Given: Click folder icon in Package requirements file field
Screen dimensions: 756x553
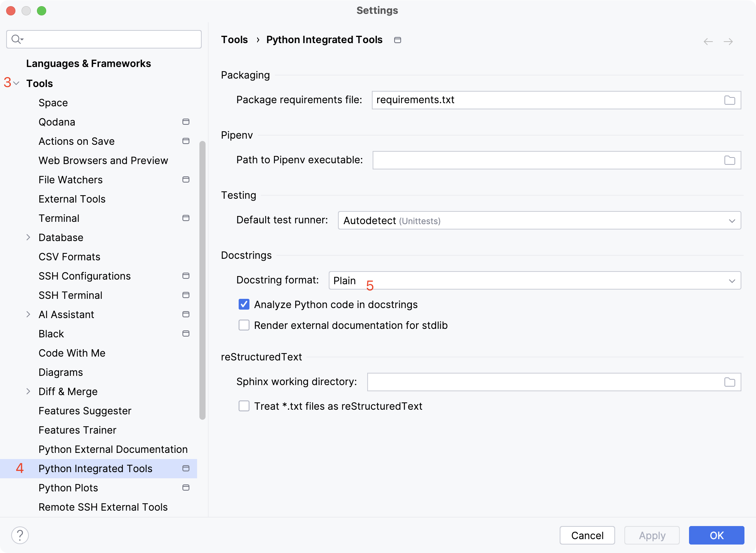Looking at the screenshot, I should coord(729,100).
